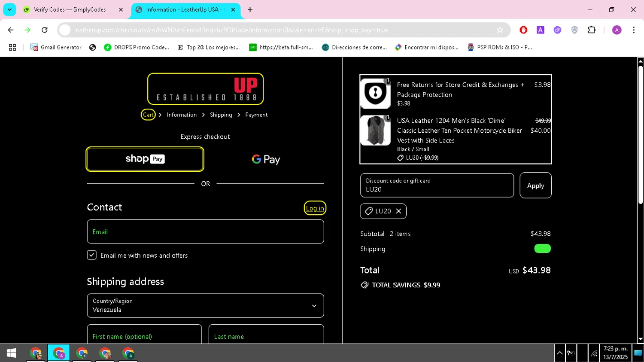Viewport: 644px width, 362px height.
Task: Click the purple round extension icon
Action: pos(557,30)
